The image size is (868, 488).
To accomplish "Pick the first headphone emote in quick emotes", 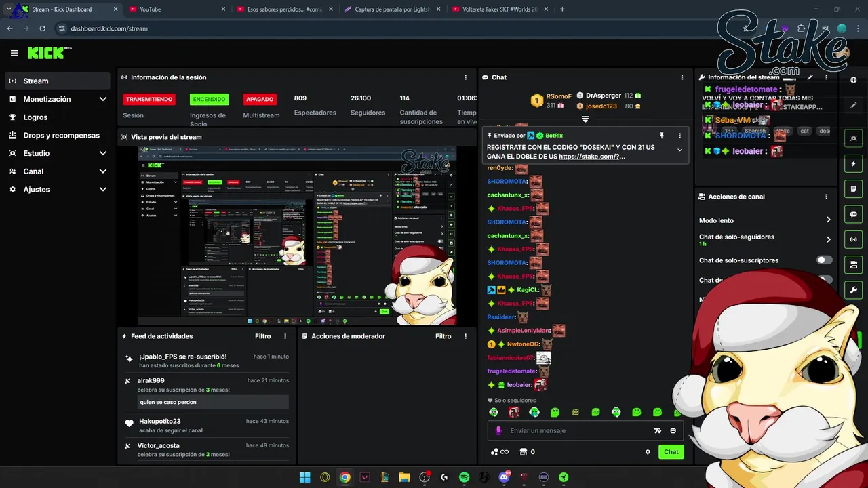I will 494,412.
